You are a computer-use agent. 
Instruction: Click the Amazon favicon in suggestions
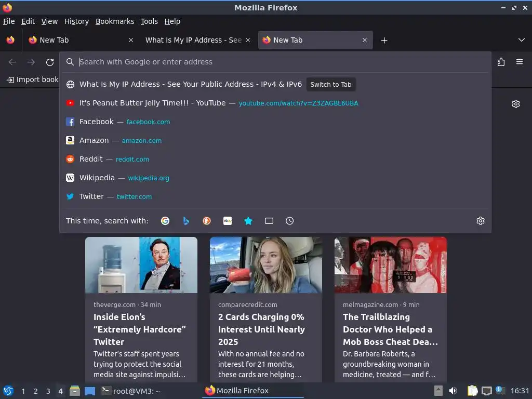coord(70,140)
